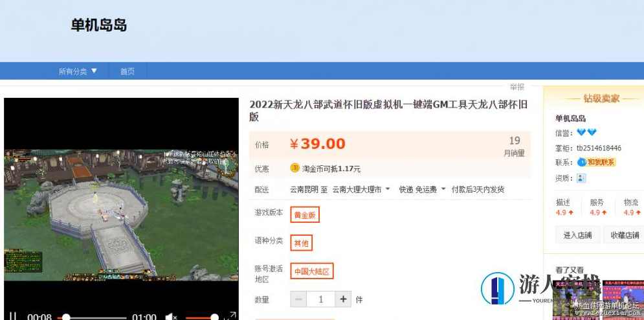Toggle video mute speaker icon
This screenshot has width=644, height=320.
(x=171, y=317)
